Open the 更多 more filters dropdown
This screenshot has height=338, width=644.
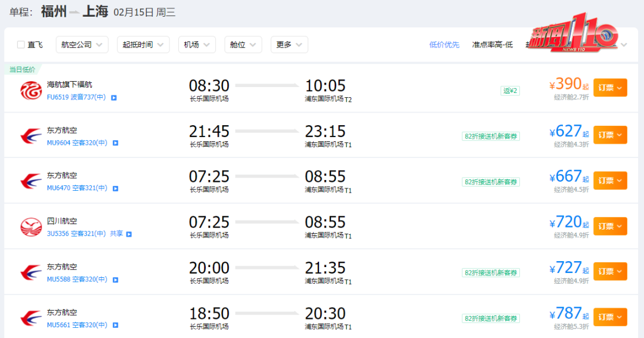coord(289,45)
